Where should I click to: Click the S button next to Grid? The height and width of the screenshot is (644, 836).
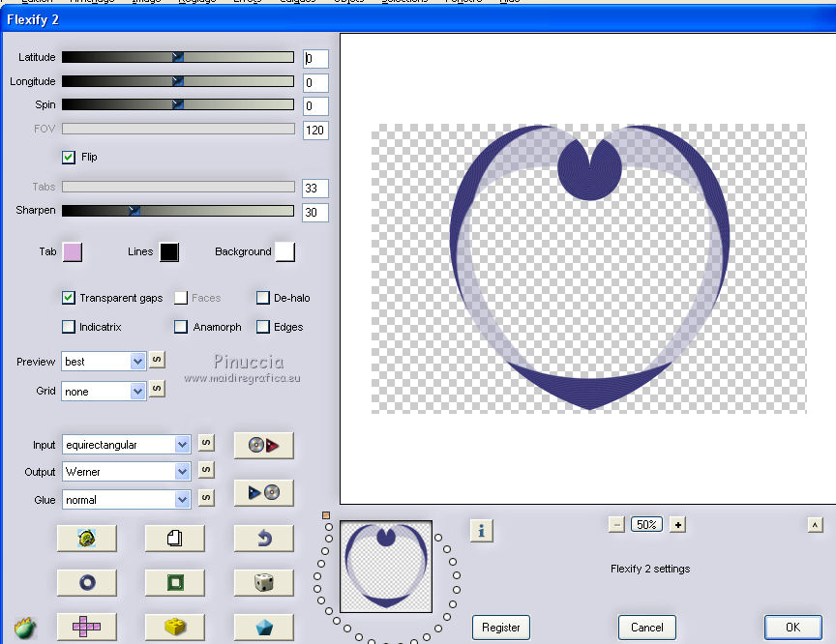[157, 389]
